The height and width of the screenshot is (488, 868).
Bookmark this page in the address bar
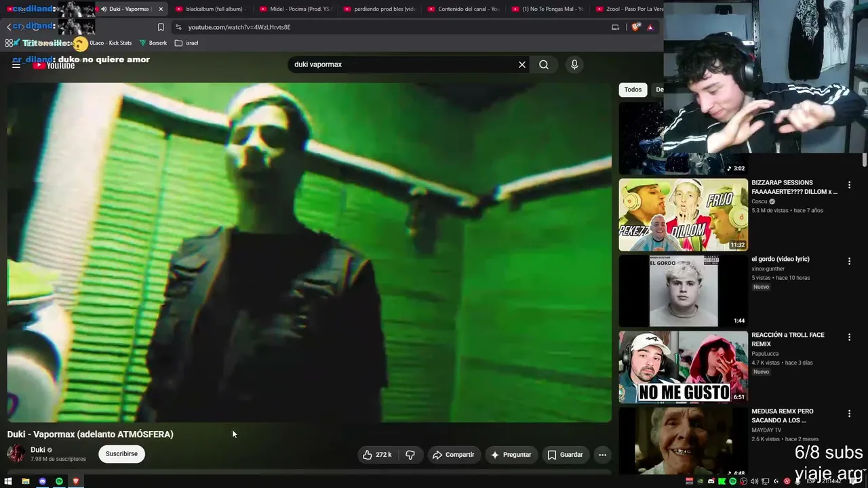click(161, 27)
